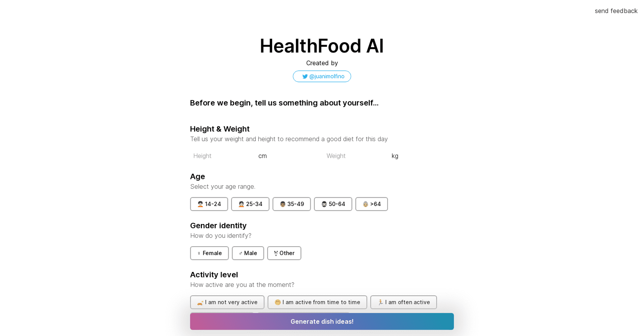The image size is (644, 336).
Task: Click the send feedback link
Action: [x=616, y=11]
